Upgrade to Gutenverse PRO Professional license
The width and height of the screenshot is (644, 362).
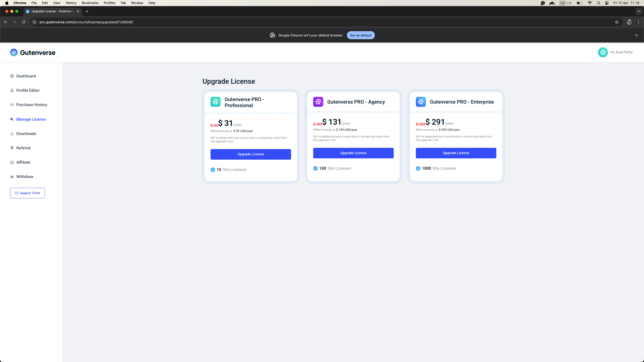pos(251,154)
